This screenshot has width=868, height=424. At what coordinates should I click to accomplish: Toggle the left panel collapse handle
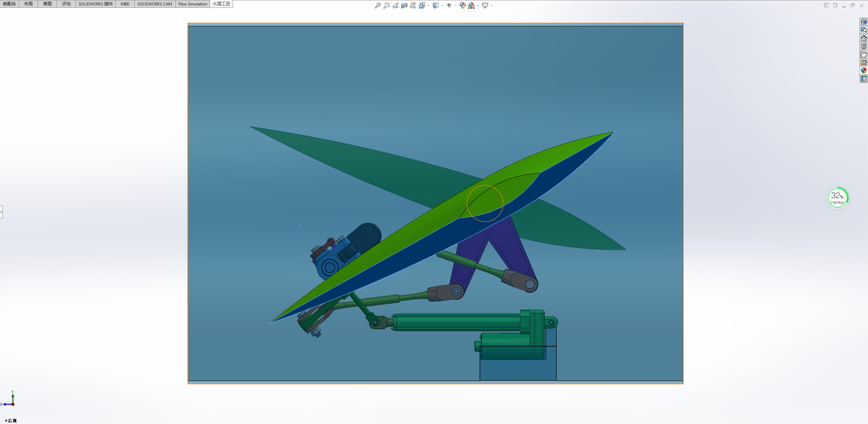[1, 212]
